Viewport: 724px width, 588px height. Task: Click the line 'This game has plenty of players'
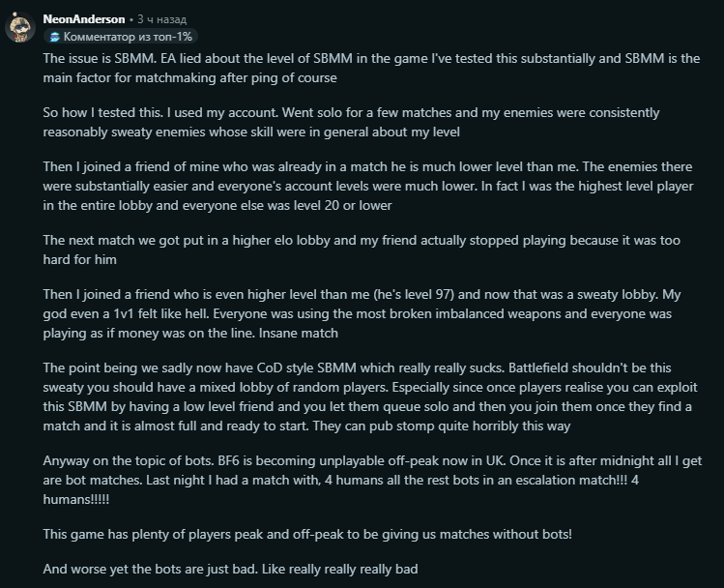[x=307, y=535]
